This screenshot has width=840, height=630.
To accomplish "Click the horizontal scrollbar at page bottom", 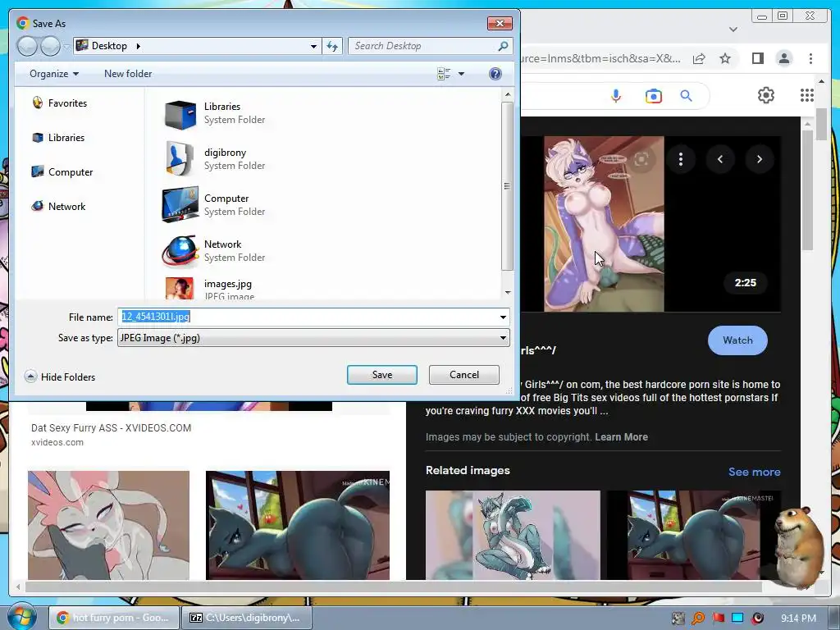I will pos(394,587).
